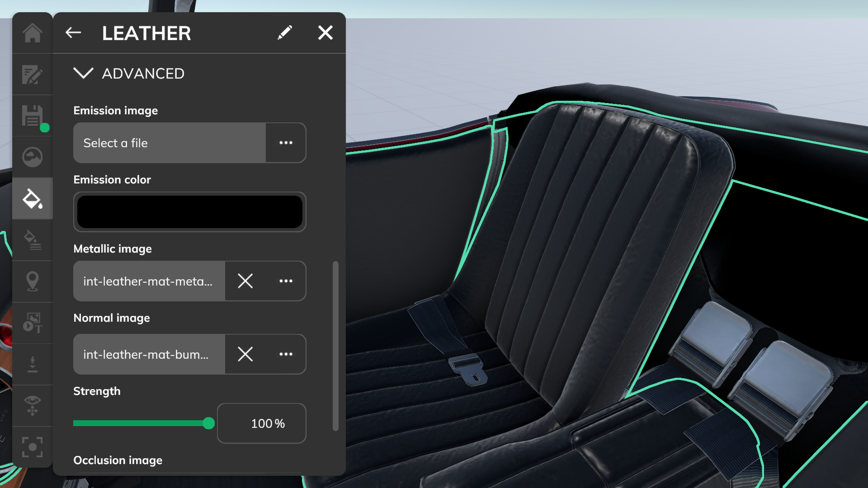Click the save/disk icon

tap(32, 115)
